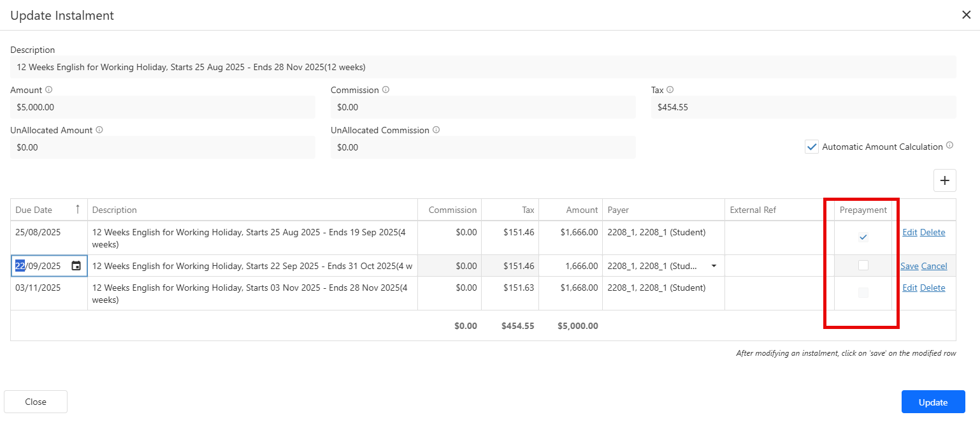The height and width of the screenshot is (431, 980).
Task: Toggle Prepayment checkbox for 25/08/2025 instalment
Action: pyautogui.click(x=863, y=237)
